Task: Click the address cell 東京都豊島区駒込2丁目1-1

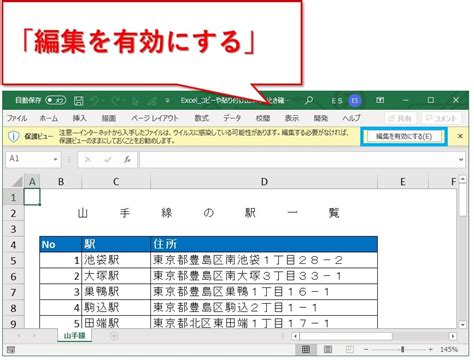Action: [x=264, y=308]
